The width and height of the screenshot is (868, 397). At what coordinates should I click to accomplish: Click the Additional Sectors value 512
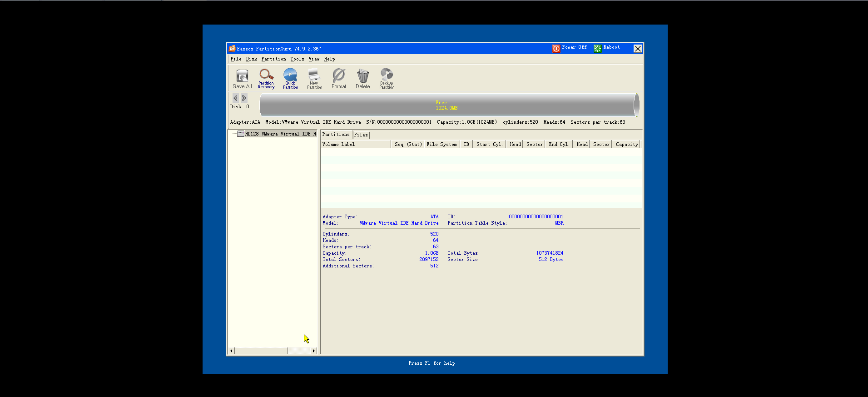coord(434,266)
